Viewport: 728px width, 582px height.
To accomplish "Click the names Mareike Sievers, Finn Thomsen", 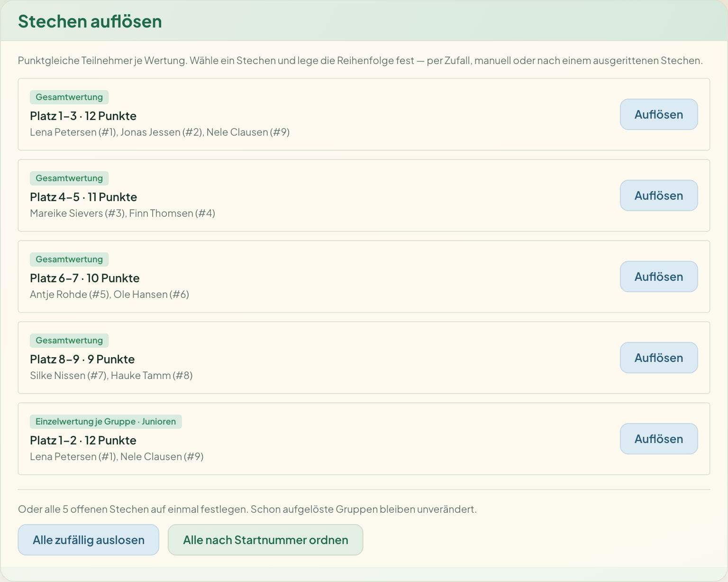I will coord(123,213).
